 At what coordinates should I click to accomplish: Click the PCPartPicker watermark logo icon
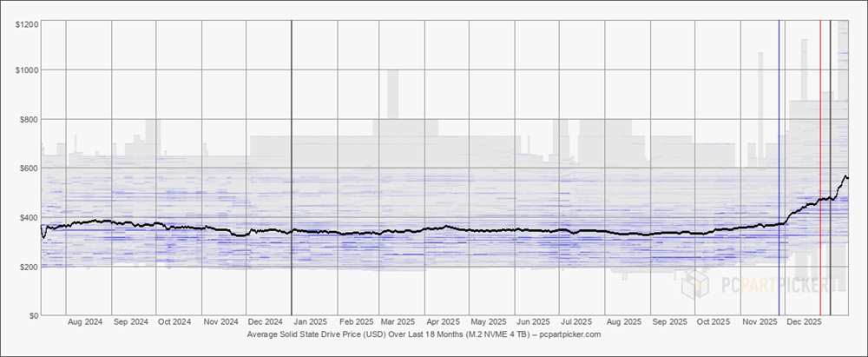[694, 284]
